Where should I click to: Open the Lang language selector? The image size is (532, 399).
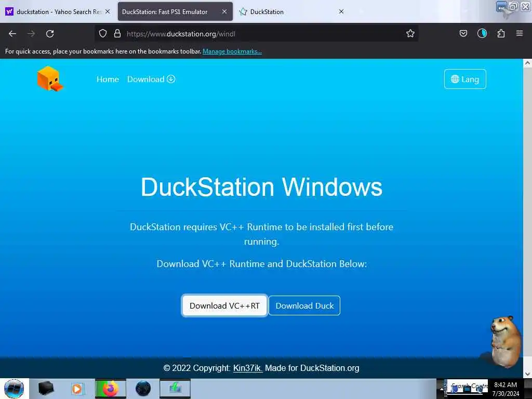point(465,79)
